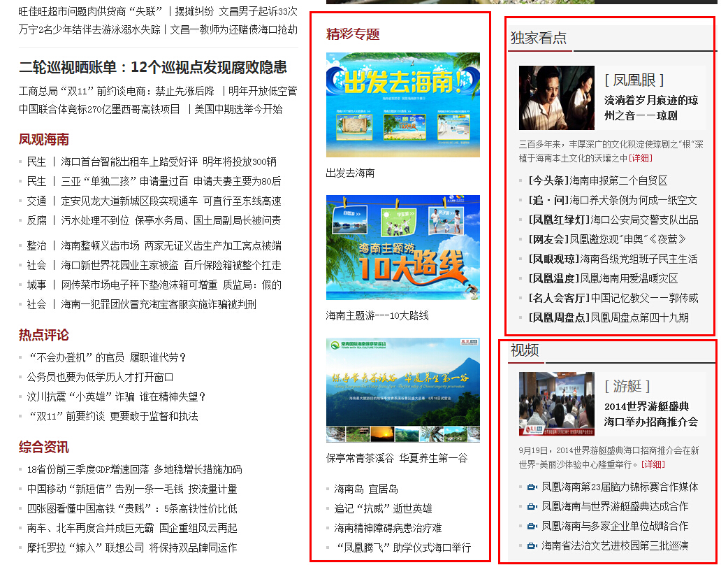
Task: Open the 海南岛 宜居岛 link
Action: click(366, 489)
